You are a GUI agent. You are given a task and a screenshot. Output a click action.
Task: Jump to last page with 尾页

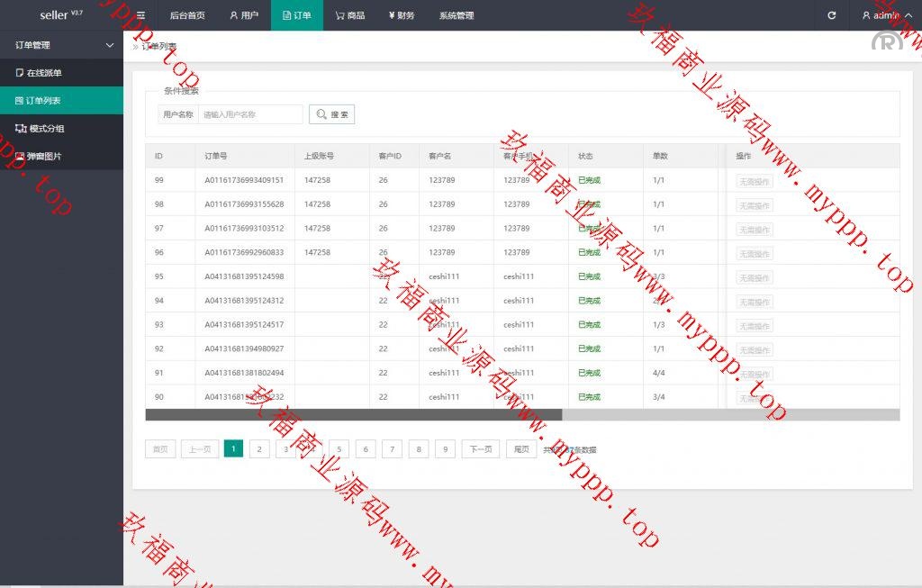521,448
